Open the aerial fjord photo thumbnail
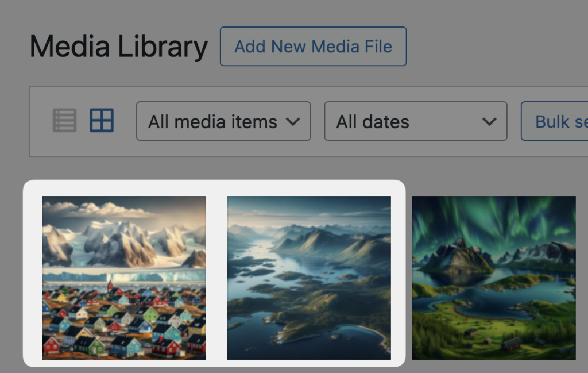Screen dimensions: 588x373 (309, 277)
